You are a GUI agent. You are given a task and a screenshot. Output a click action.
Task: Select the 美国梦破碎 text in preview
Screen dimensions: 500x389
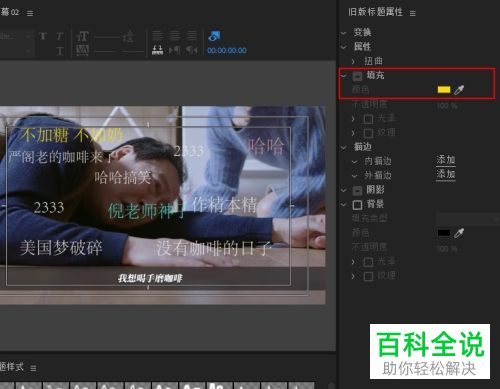[x=61, y=248]
